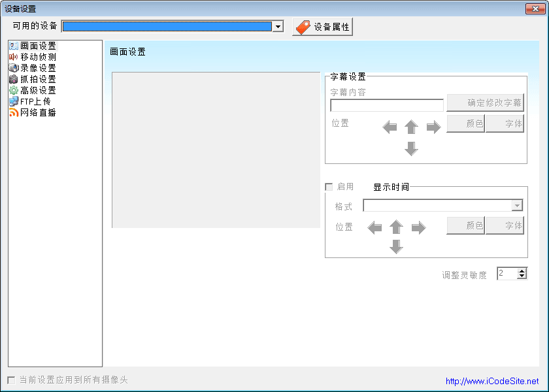Move subtitle left with 字幕设置 left arrow
This screenshot has height=392, width=549.
(390, 127)
